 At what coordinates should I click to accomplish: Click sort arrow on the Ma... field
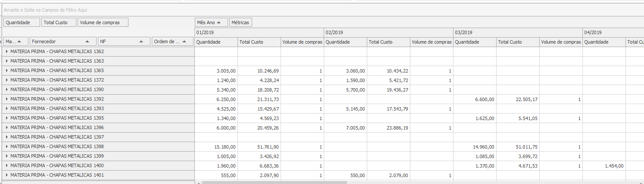19,41
